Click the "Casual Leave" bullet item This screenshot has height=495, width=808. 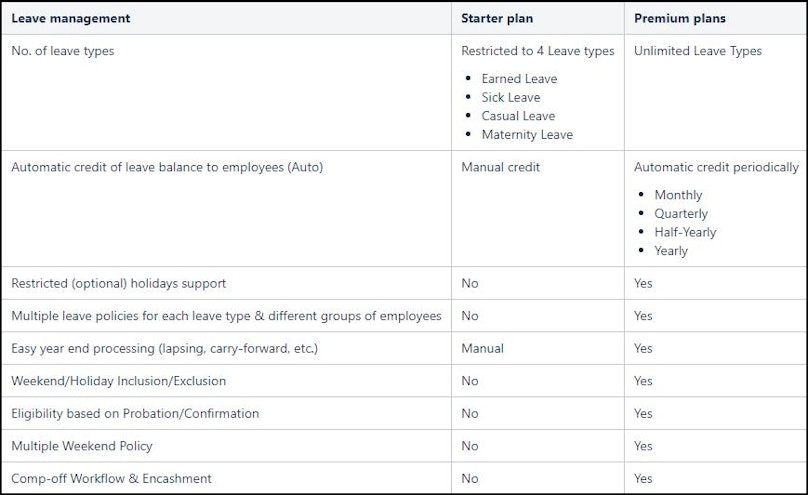pos(518,116)
